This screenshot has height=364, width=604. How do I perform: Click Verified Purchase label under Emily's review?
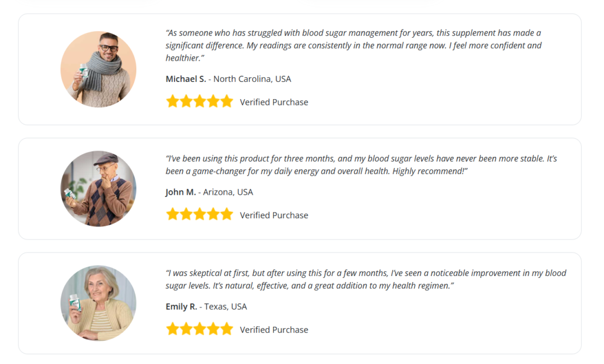point(274,330)
